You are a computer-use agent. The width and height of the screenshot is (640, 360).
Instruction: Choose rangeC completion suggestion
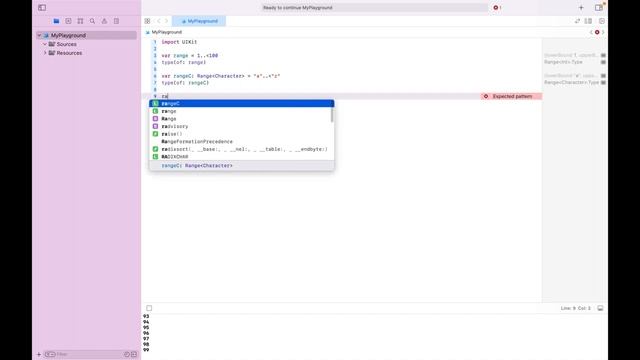point(242,104)
